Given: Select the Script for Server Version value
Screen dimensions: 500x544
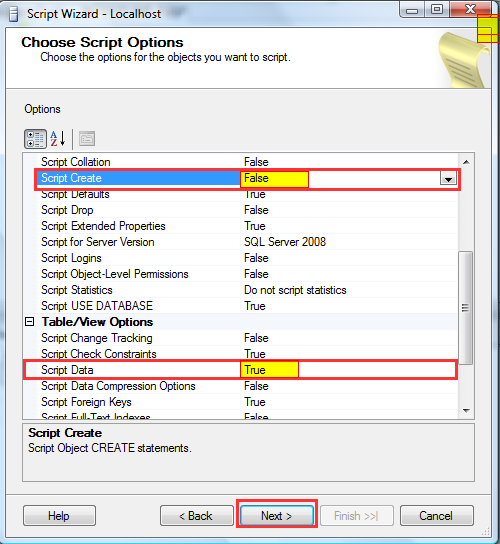Looking at the screenshot, I should tap(285, 242).
